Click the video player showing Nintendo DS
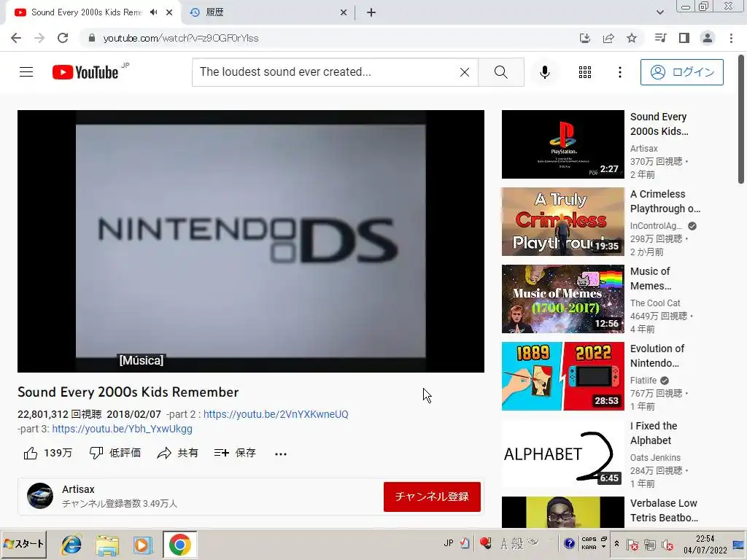 pyautogui.click(x=251, y=241)
